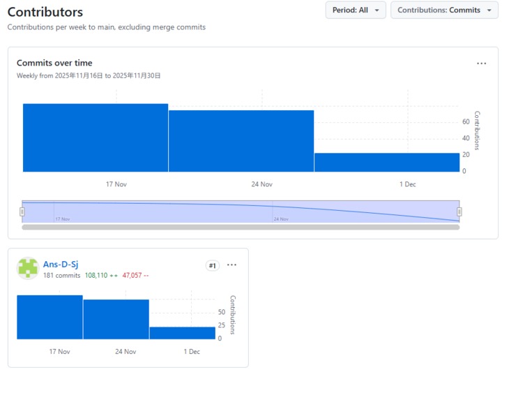Click the 17 Nov marker in range navigator
This screenshot has width=532, height=400.
click(63, 219)
